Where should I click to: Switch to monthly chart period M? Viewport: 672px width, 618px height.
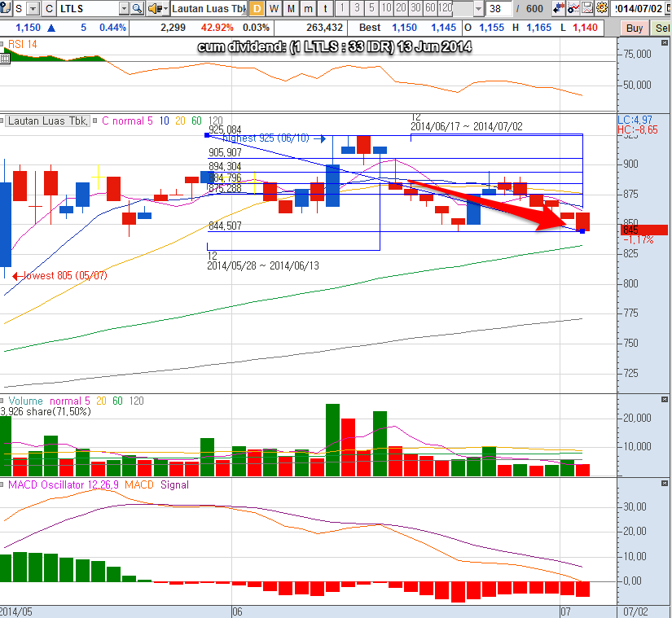coord(292,8)
